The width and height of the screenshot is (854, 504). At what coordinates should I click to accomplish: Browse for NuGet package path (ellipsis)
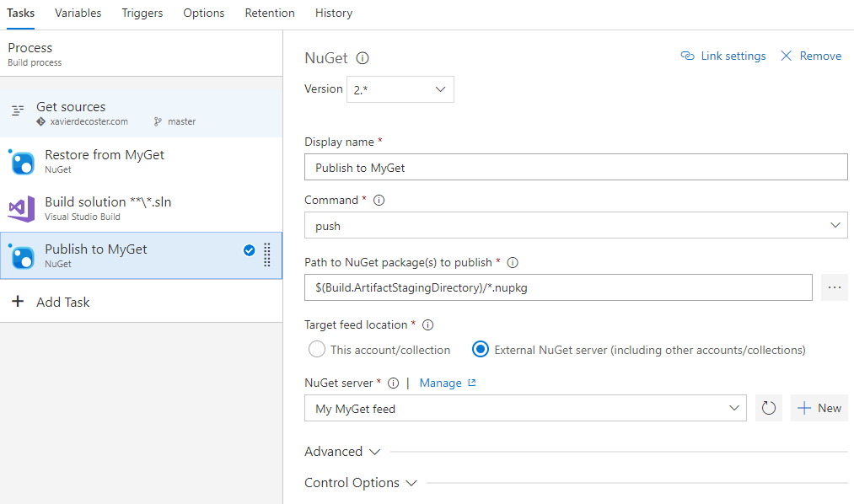click(835, 287)
